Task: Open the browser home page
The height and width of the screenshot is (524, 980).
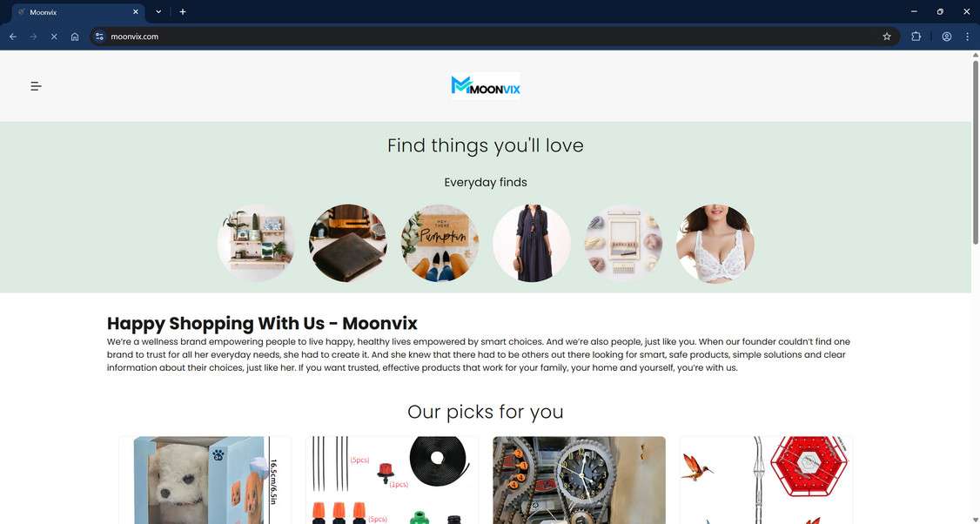Action: tap(75, 37)
